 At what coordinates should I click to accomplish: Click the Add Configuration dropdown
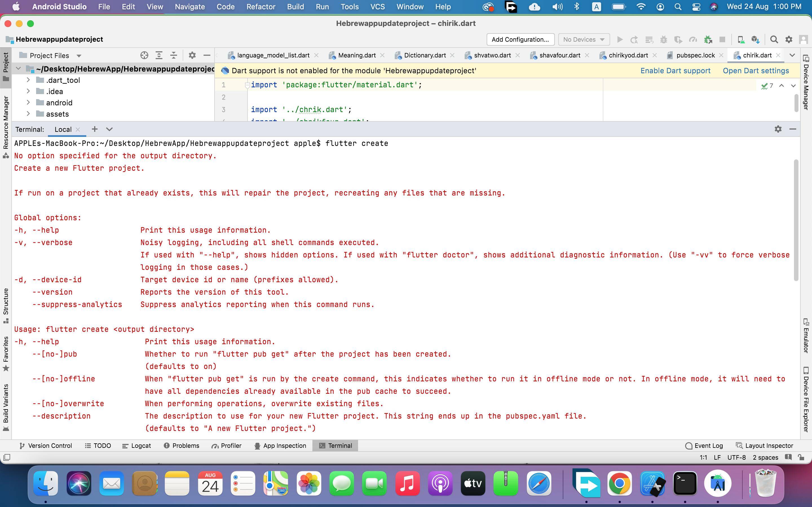tap(520, 39)
